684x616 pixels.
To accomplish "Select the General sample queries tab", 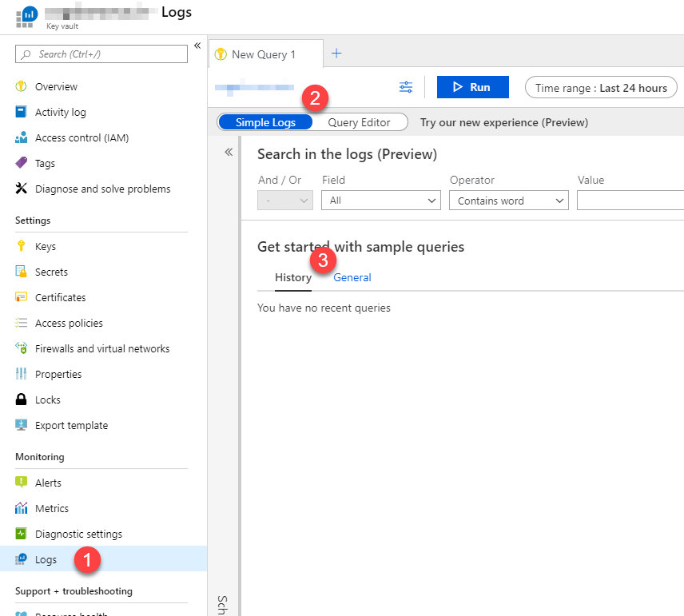I will click(x=352, y=277).
